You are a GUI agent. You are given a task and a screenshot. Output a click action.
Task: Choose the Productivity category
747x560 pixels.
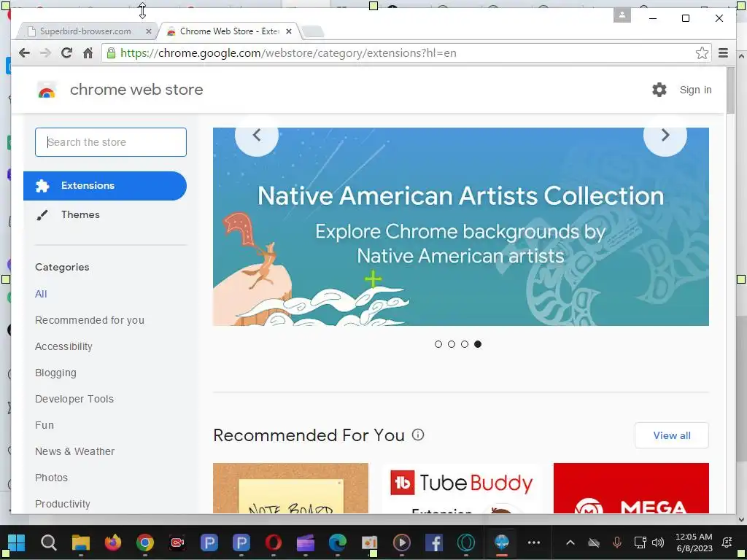pyautogui.click(x=63, y=503)
